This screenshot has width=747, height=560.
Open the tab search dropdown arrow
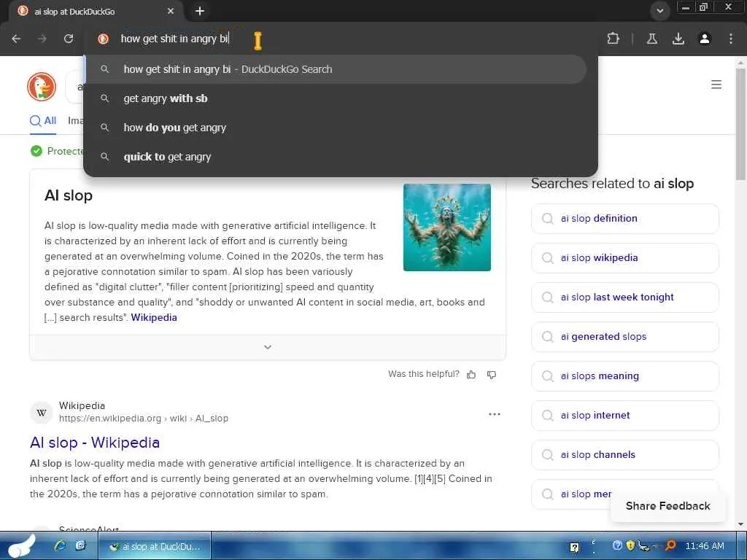(x=659, y=11)
